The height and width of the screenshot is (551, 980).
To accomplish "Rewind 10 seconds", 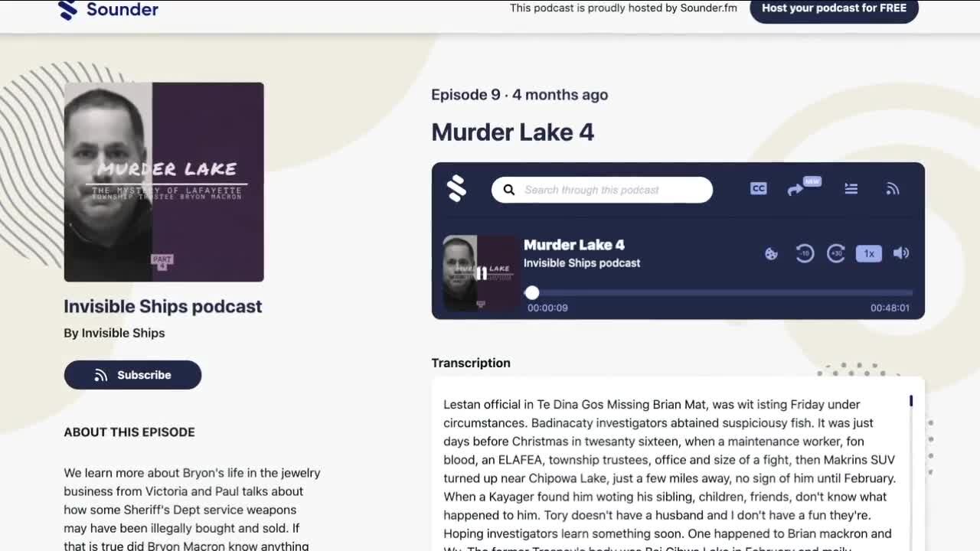I will [804, 253].
